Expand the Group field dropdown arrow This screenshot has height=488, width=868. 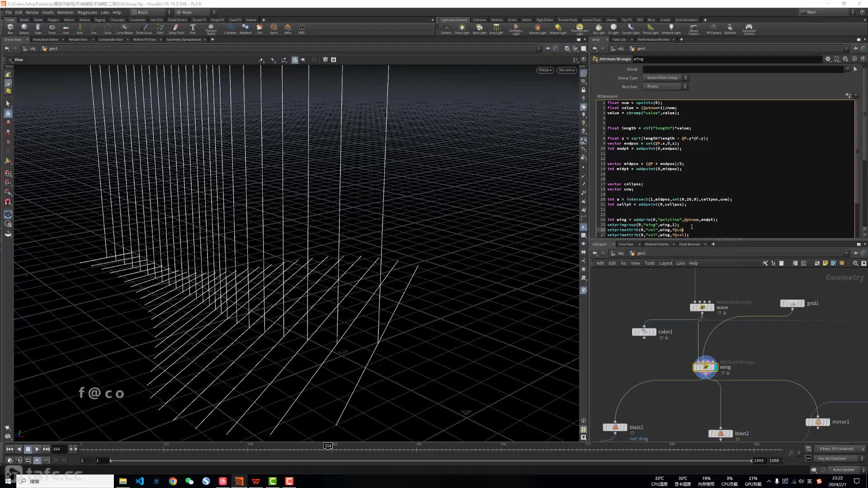pyautogui.click(x=848, y=69)
